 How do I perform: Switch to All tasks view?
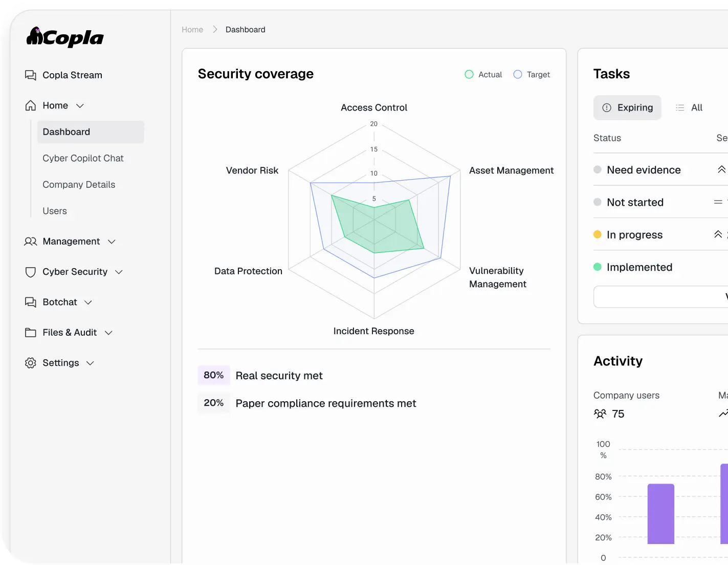pos(689,107)
